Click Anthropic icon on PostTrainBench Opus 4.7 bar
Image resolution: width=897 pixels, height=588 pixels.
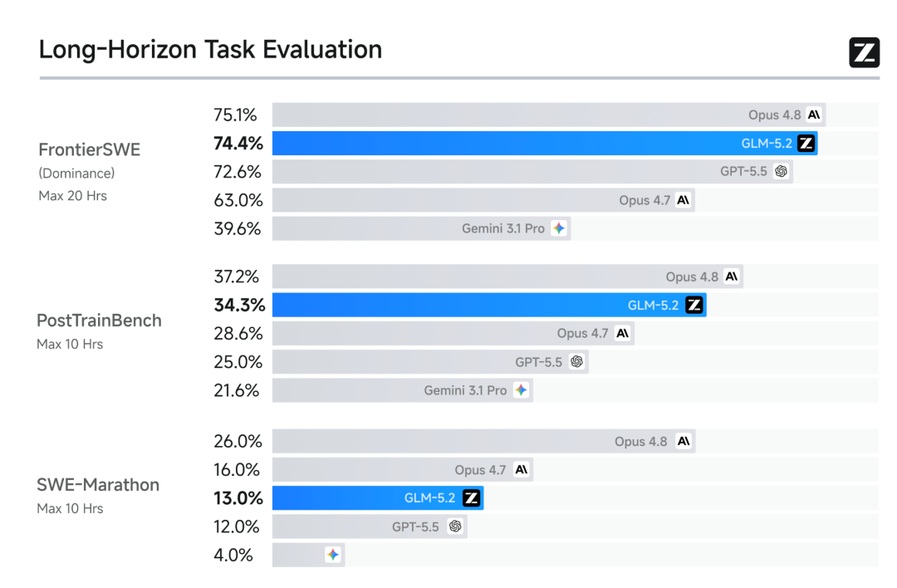click(622, 333)
